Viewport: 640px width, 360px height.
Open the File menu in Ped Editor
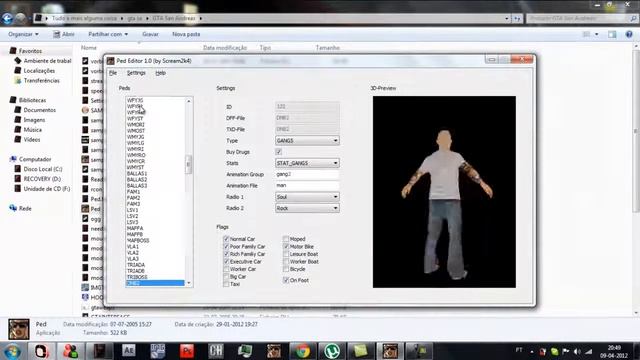pyautogui.click(x=113, y=73)
